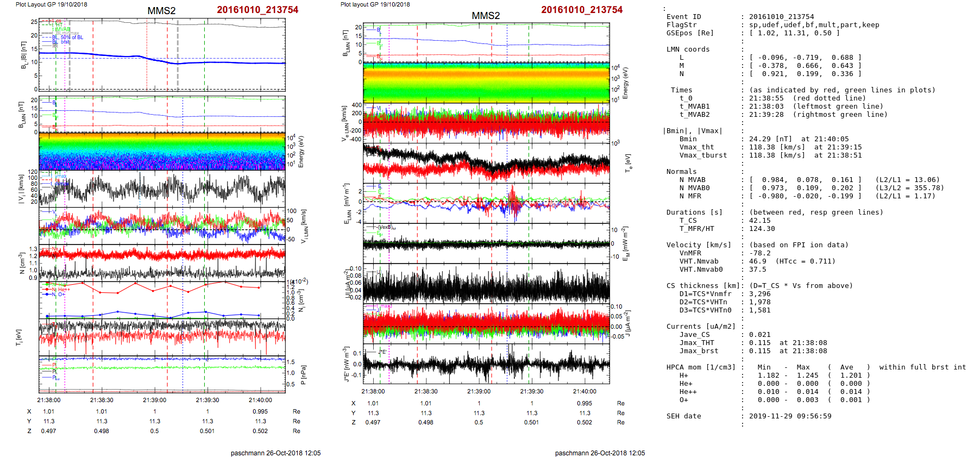Select the N MVAB0 normal vector row
The height and width of the screenshot is (457, 980).
click(x=804, y=188)
